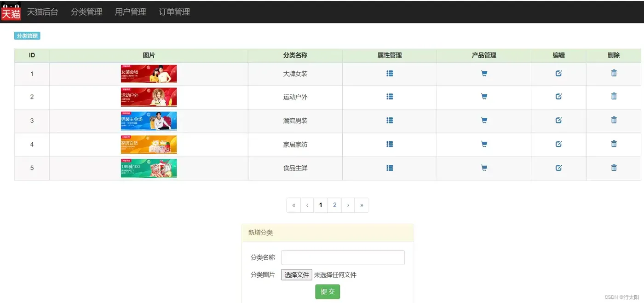This screenshot has height=303, width=644.
Task: Open the 女装会场 banner thumbnail
Action: 149,74
